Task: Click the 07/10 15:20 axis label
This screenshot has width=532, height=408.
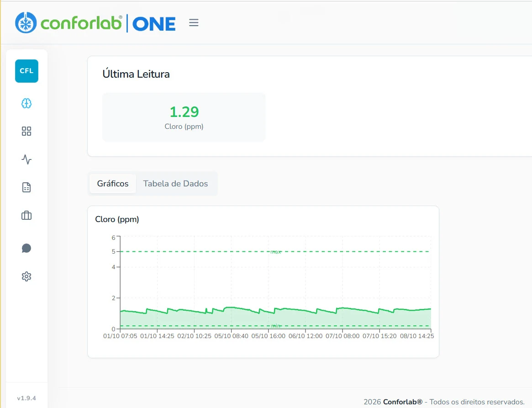Action: 379,336
